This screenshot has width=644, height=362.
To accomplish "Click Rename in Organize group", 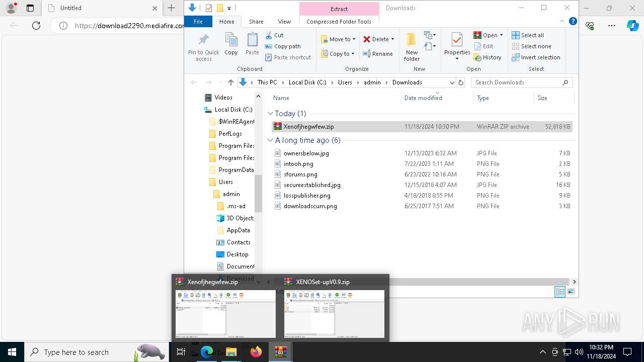I will point(378,54).
